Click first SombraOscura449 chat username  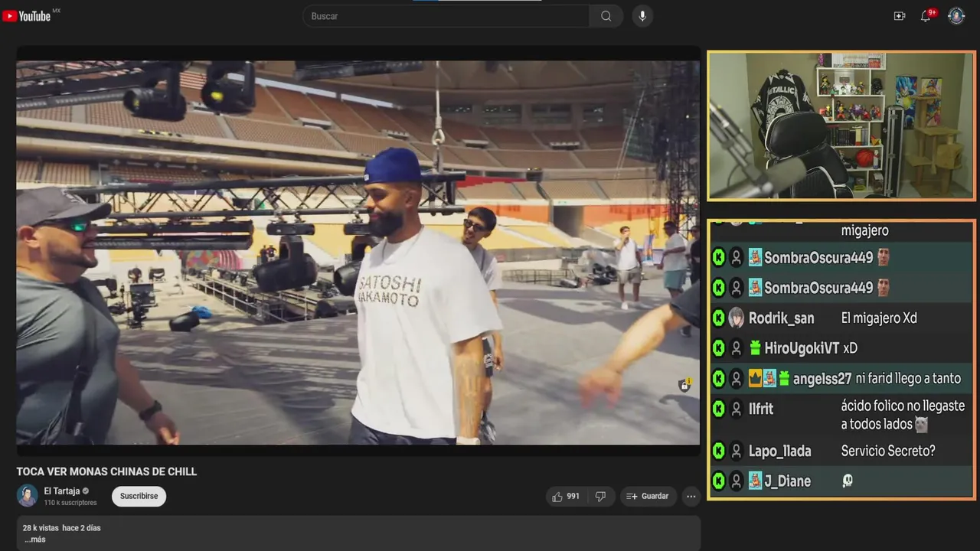[818, 258]
